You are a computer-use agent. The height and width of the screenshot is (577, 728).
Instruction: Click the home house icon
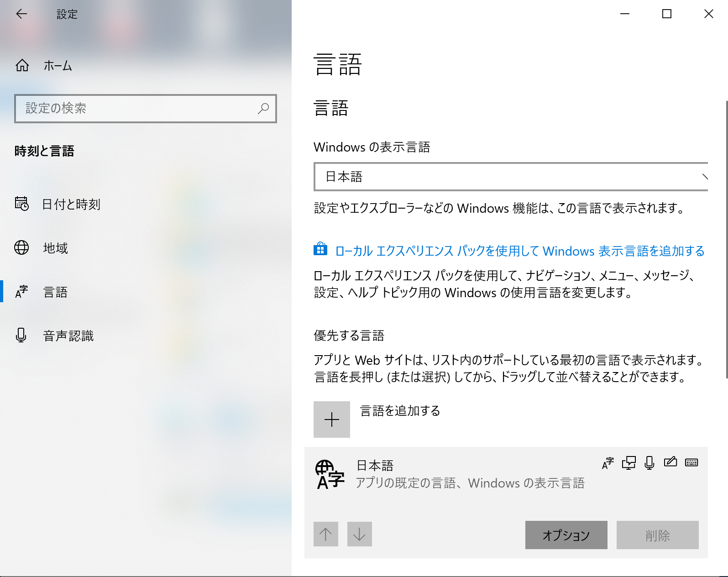point(22,66)
